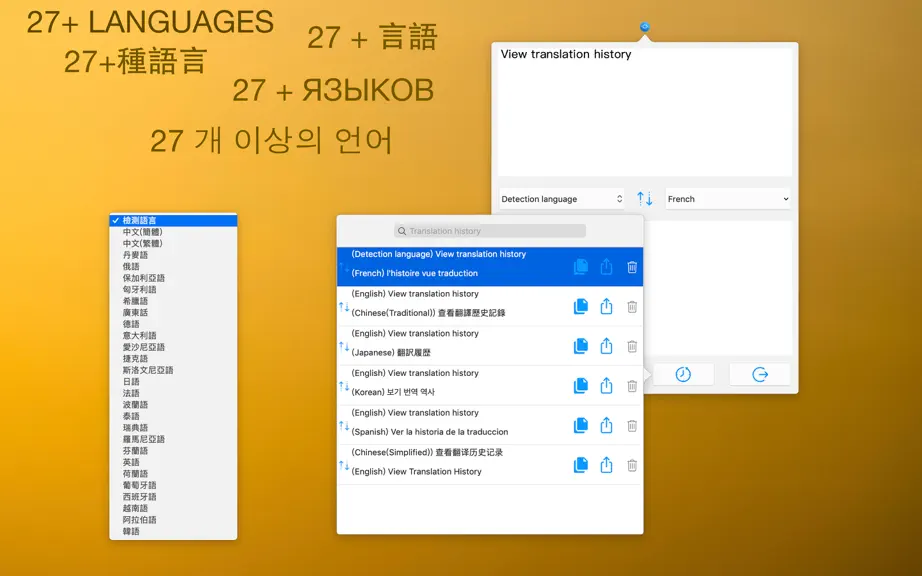
Task: Share the Japanese translation entry
Action: point(606,346)
